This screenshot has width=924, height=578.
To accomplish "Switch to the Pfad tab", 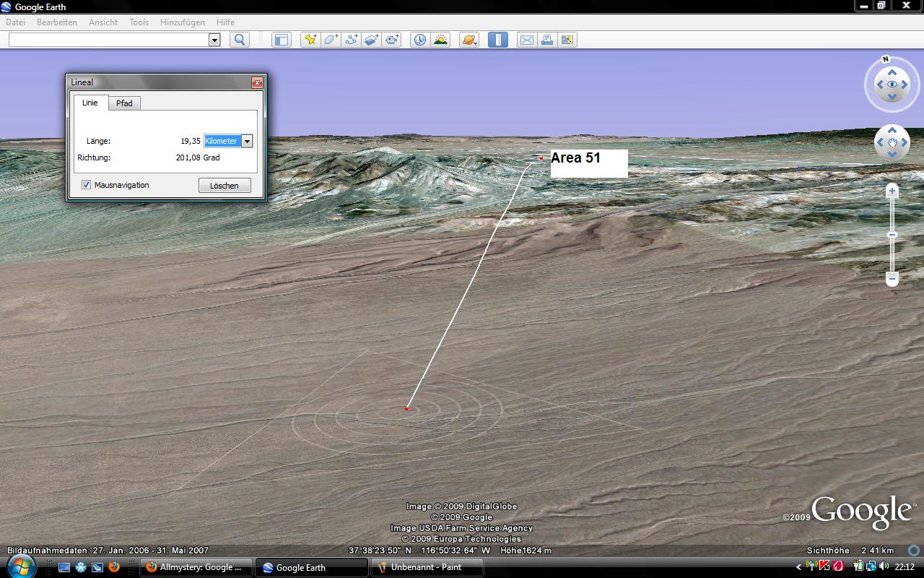I will [x=124, y=103].
